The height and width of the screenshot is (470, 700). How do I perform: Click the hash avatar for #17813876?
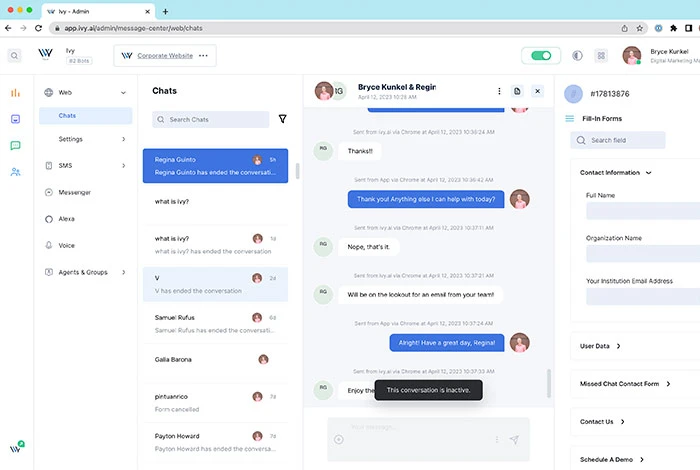(x=573, y=94)
